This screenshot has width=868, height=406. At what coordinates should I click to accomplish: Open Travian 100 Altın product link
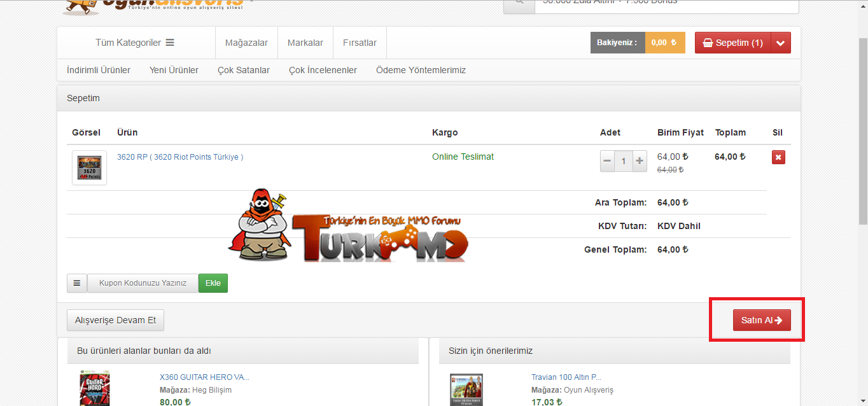[x=566, y=377]
